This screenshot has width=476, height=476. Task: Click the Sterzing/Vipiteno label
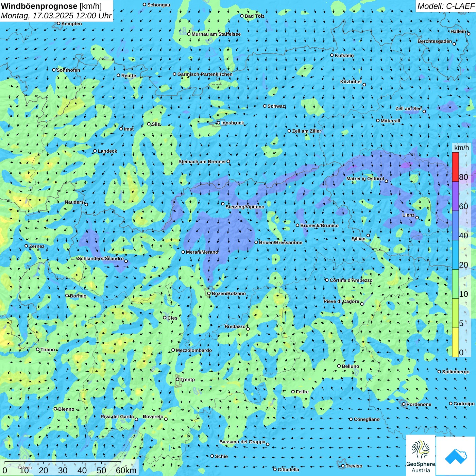(x=245, y=207)
